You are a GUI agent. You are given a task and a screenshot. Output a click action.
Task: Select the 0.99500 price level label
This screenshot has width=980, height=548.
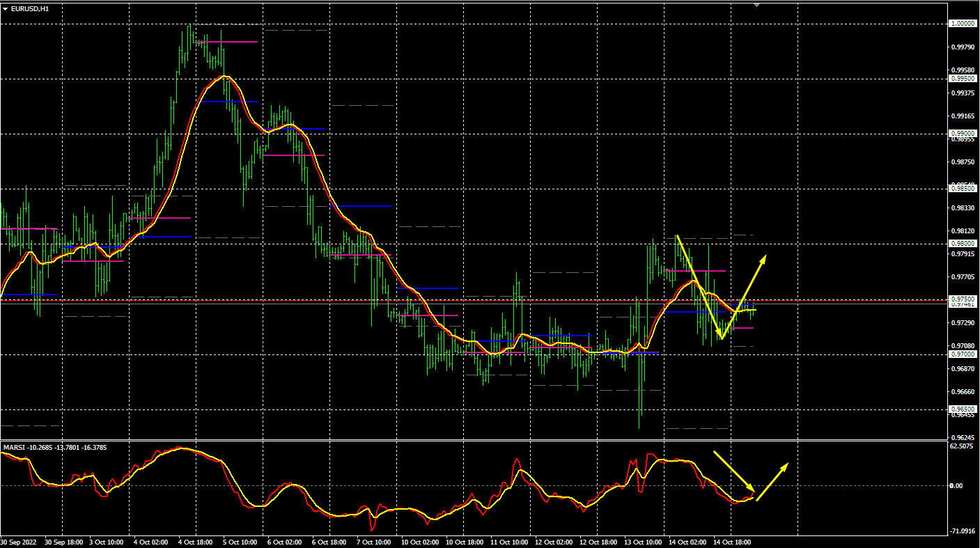coord(962,79)
